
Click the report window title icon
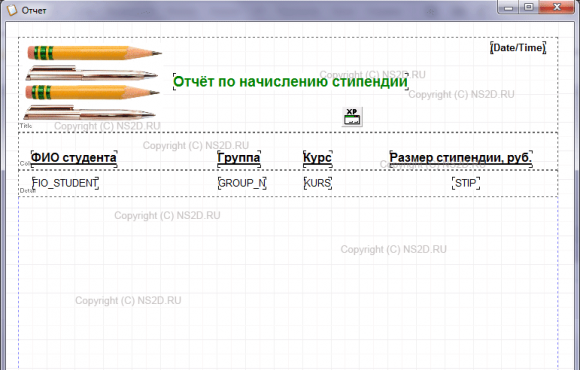pos(12,10)
